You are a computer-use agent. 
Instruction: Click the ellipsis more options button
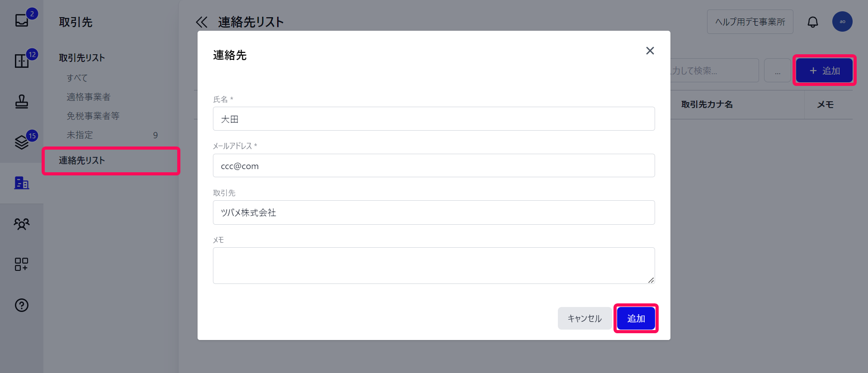tap(777, 71)
